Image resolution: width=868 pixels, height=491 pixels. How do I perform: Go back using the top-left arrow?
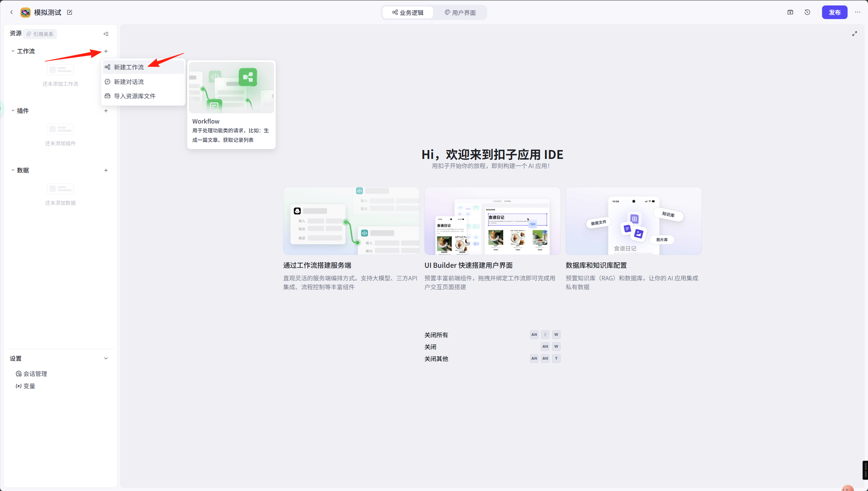coord(12,12)
